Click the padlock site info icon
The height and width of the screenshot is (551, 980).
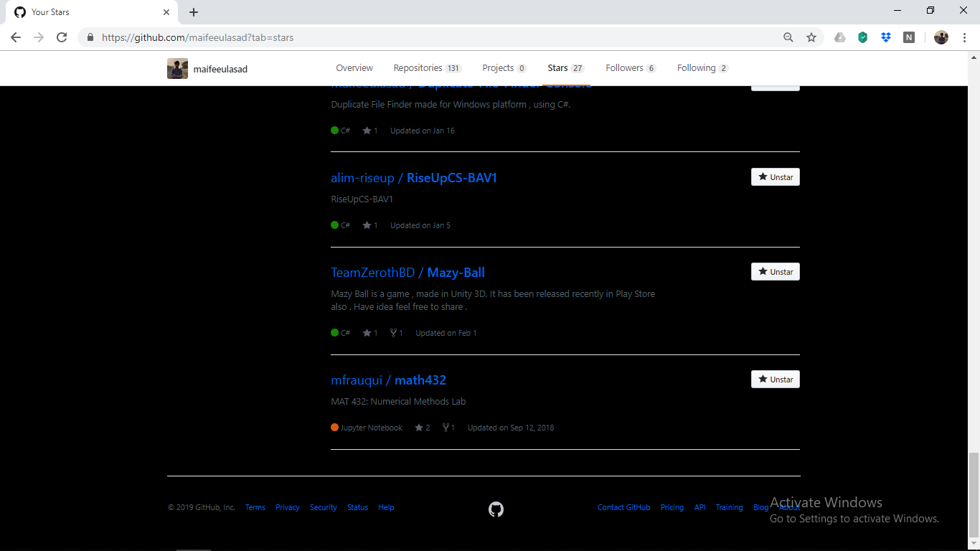click(x=90, y=37)
